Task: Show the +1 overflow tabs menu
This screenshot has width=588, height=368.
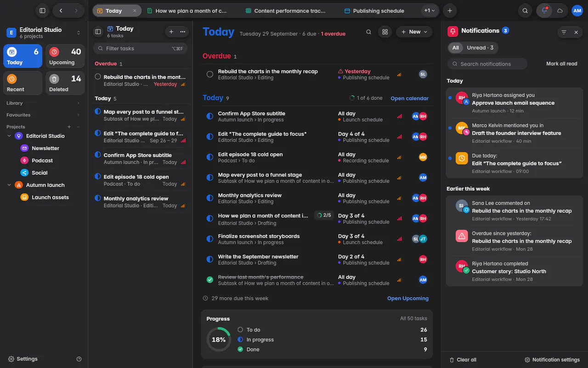Action: 430,11
